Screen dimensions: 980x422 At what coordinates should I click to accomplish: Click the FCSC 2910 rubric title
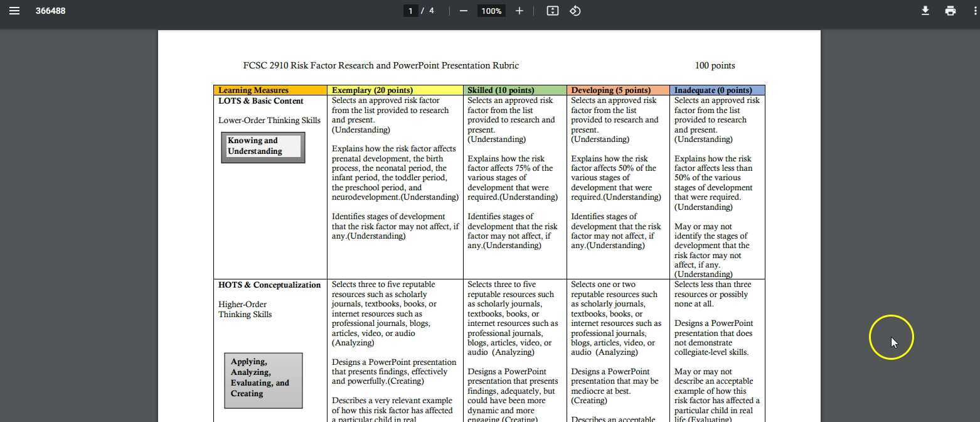[380, 65]
